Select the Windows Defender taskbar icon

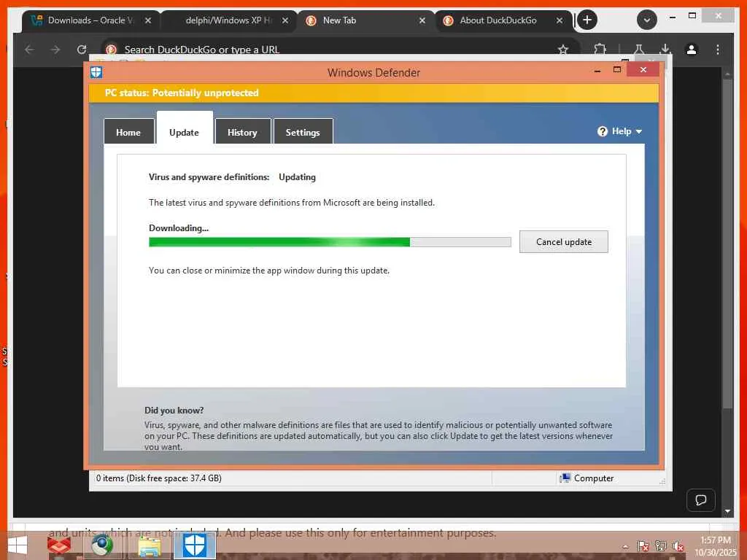[194, 545]
